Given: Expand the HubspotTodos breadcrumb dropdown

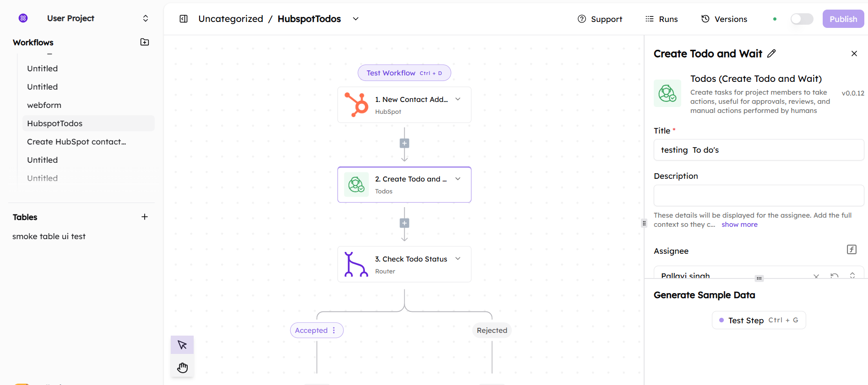Looking at the screenshot, I should coord(356,19).
